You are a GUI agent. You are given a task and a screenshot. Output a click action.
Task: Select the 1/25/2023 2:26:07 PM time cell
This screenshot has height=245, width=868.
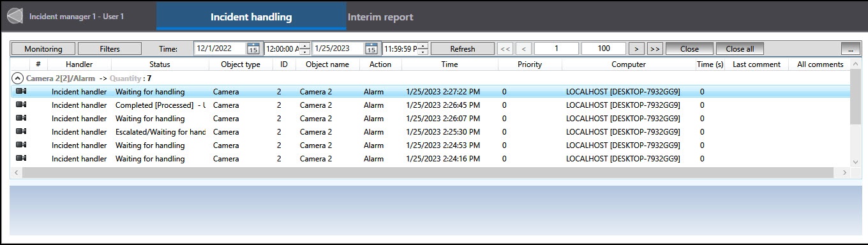(x=443, y=119)
